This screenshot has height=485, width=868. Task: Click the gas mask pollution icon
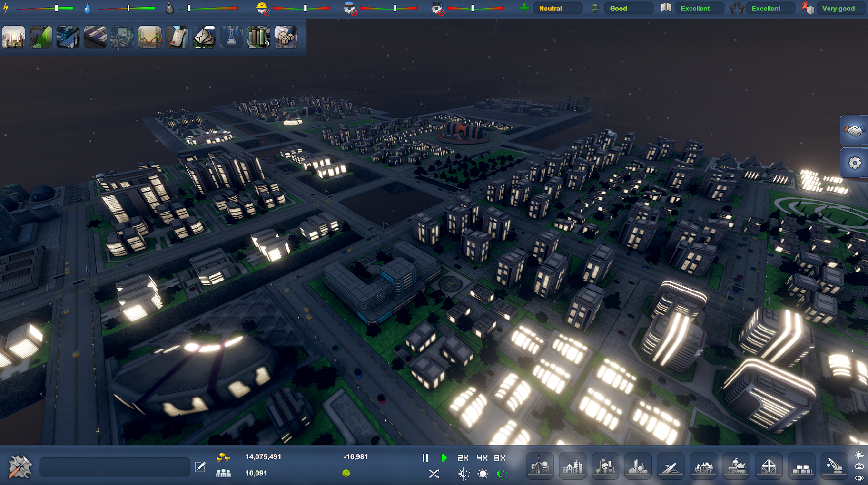pos(595,8)
